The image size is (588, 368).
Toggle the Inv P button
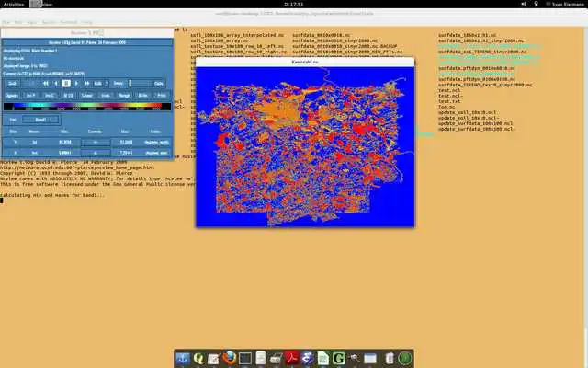[30, 96]
